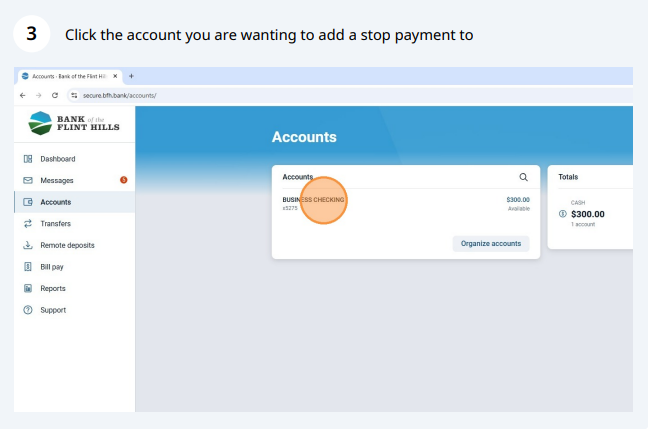Open Support menu item

click(74, 310)
